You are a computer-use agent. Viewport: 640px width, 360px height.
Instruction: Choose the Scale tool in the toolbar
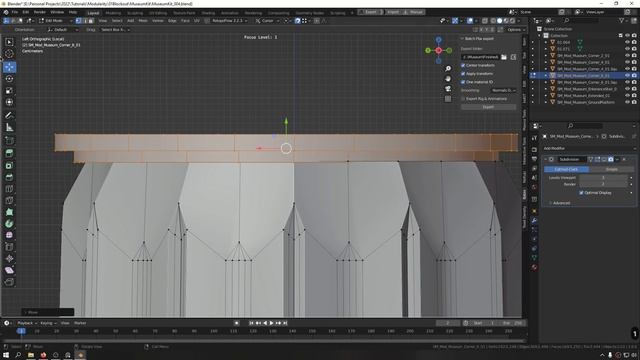(9, 90)
